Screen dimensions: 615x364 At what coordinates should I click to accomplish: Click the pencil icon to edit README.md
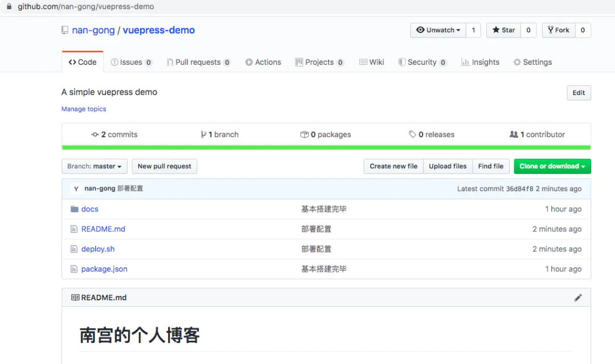click(x=578, y=298)
